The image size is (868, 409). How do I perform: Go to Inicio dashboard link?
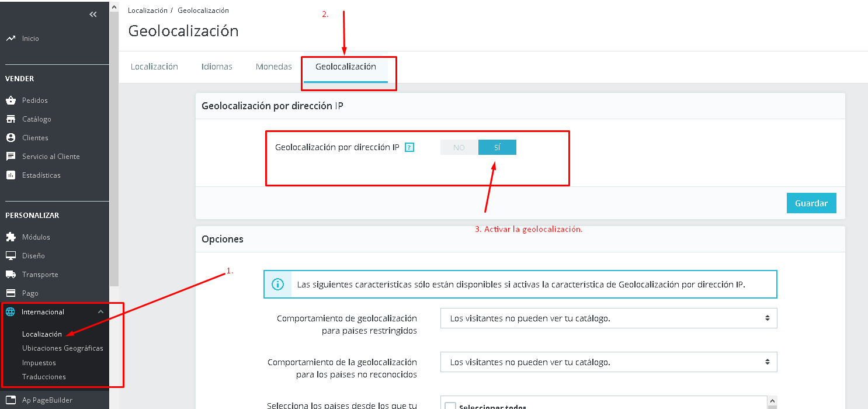coord(30,39)
